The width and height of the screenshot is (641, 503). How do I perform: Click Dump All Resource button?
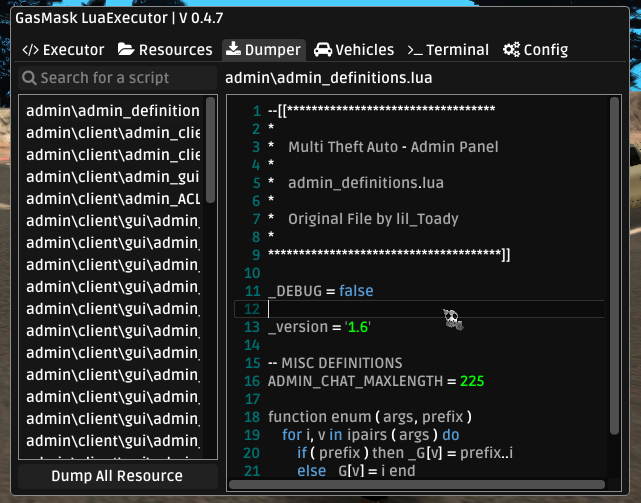pyautogui.click(x=118, y=476)
